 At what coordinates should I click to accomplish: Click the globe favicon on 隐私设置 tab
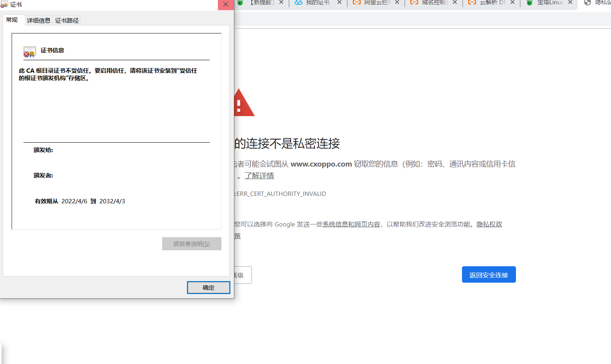587,2
